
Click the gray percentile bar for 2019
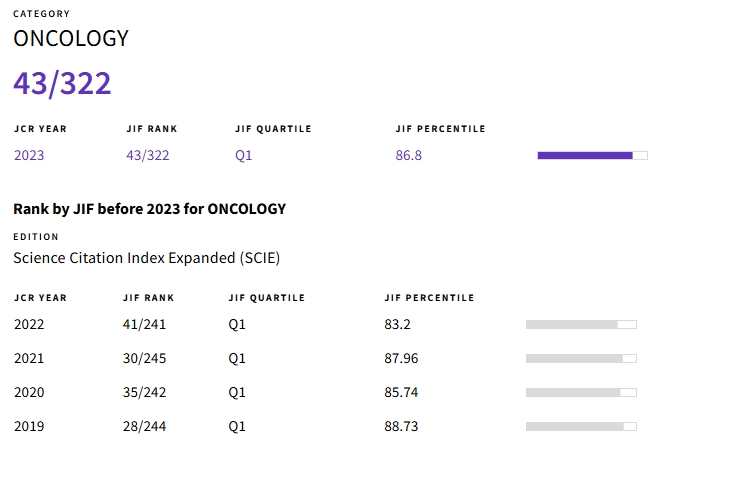[581, 426]
